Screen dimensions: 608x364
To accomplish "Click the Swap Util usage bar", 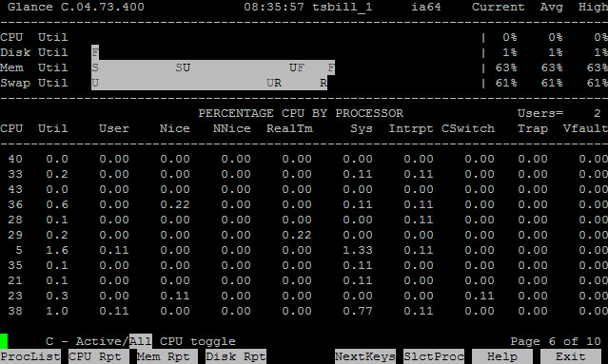I will (x=209, y=83).
